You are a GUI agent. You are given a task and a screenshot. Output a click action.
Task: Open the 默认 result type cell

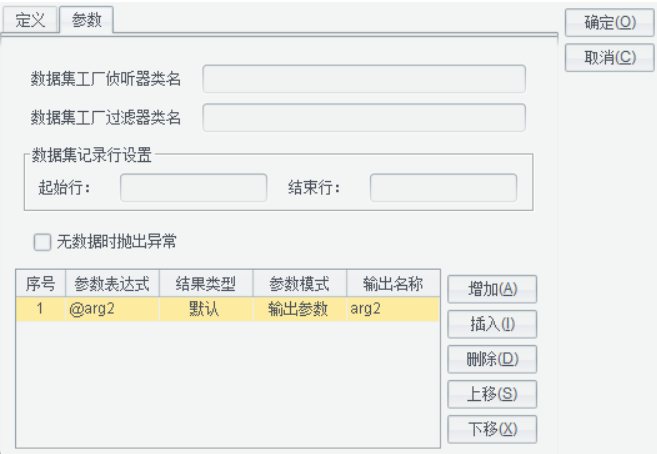[206, 309]
